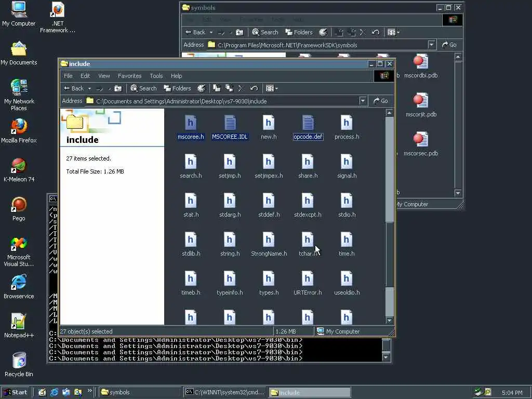Click the Delete icon in include toolbar
532x399 pixels.
tap(241, 88)
